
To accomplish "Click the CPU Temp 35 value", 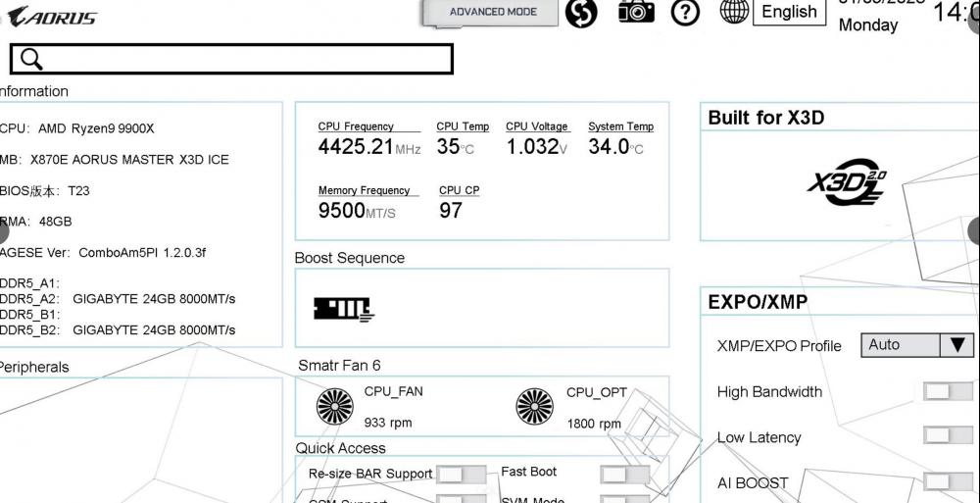I will click(x=455, y=147).
